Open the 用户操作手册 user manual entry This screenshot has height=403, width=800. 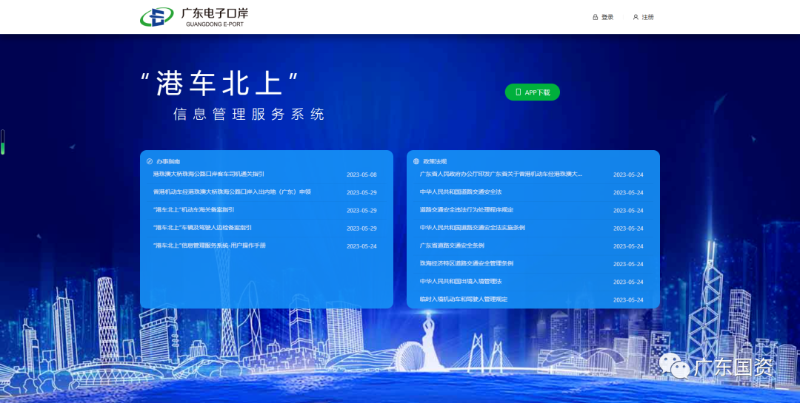[209, 245]
